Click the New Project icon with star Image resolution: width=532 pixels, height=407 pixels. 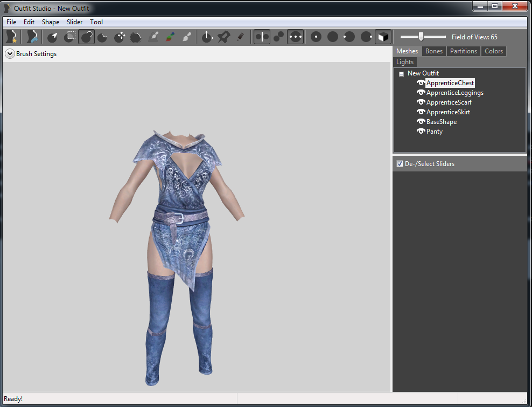[11, 37]
